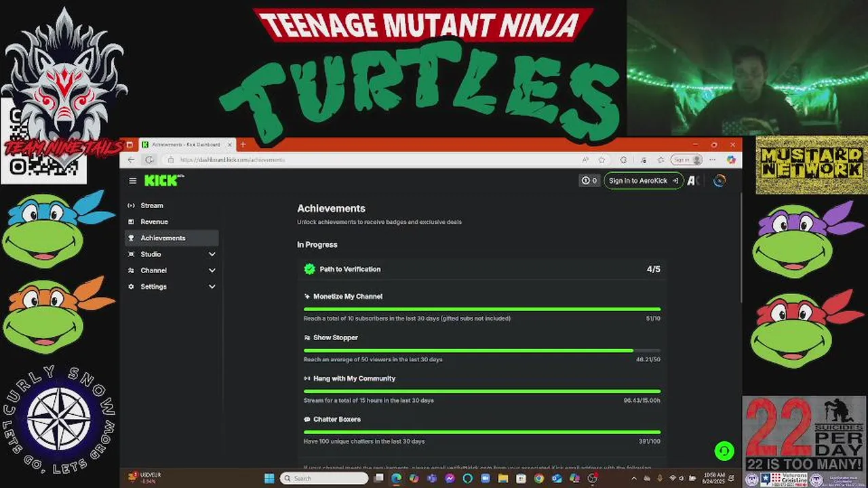Click the Chatter Boxers title
Image resolution: width=868 pixels, height=488 pixels.
337,420
